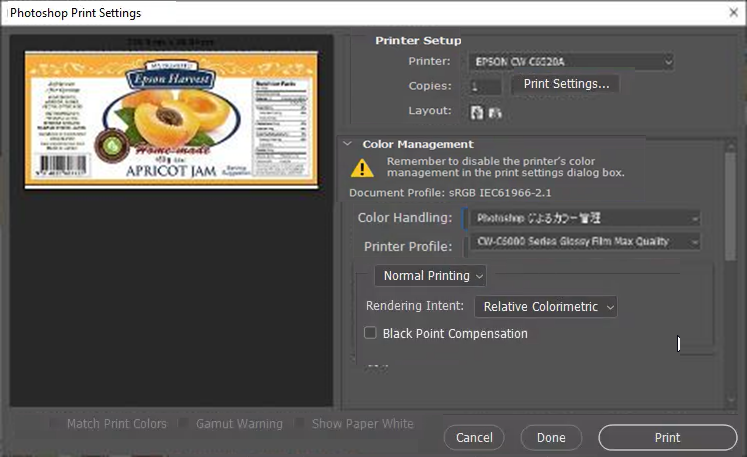Open Print Settings dialog

coord(566,84)
